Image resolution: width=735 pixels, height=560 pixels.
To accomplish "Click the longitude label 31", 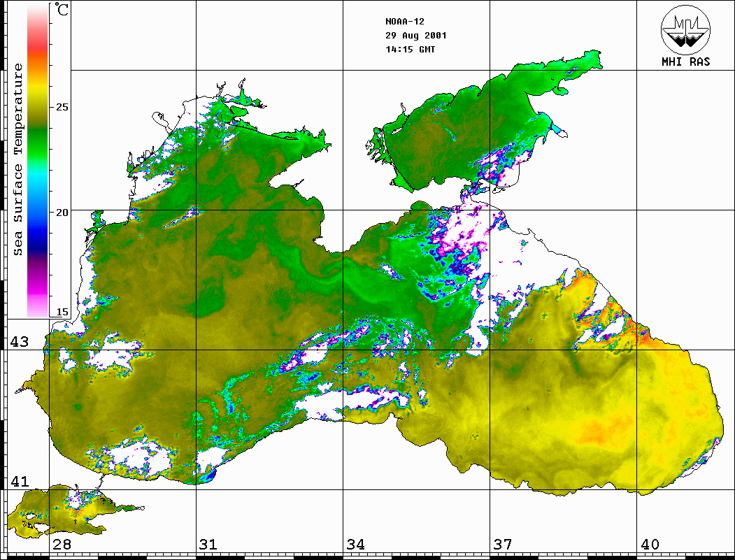I will (208, 545).
